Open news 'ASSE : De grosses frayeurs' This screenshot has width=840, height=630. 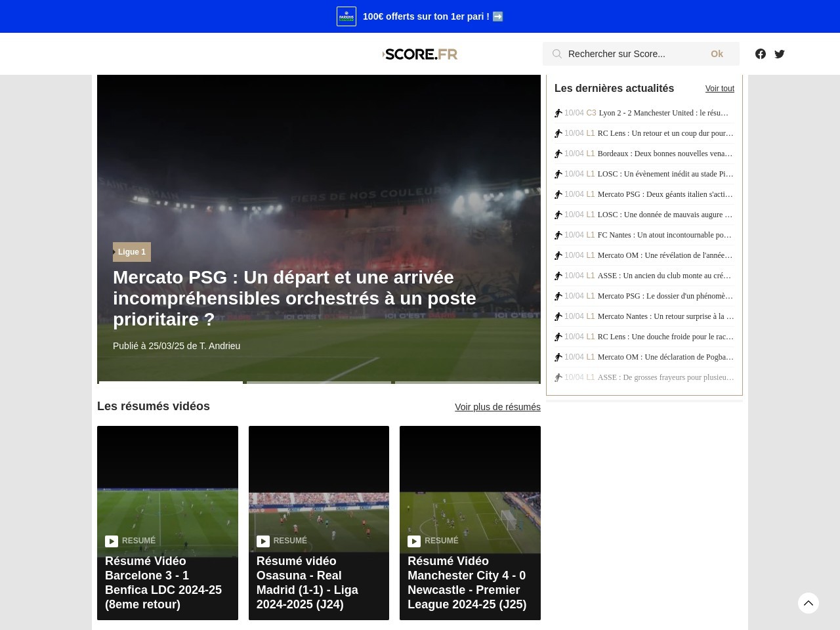[665, 377]
